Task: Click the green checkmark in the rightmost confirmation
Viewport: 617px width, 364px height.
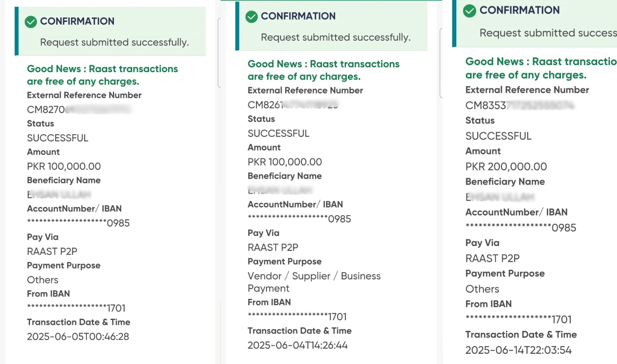Action: (x=469, y=11)
